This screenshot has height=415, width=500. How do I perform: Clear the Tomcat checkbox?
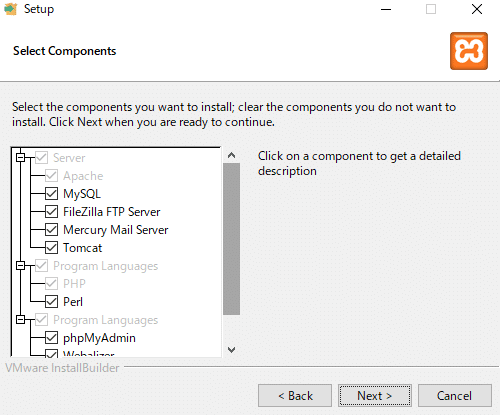click(51, 248)
